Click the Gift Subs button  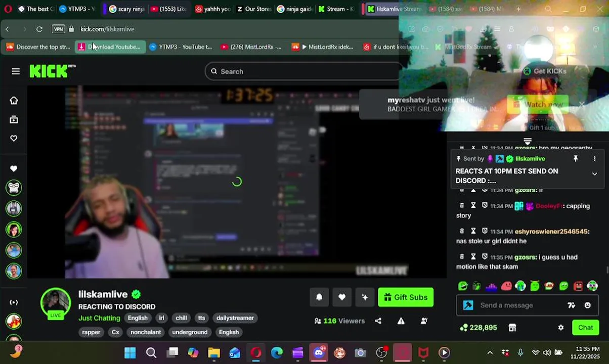coord(406,297)
